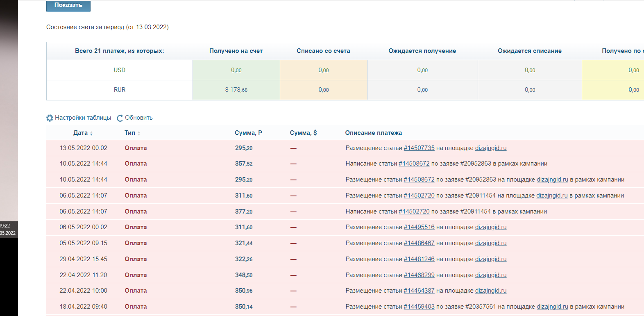Open the Настройки таблицы text link
644x316 pixels.
pos(83,118)
